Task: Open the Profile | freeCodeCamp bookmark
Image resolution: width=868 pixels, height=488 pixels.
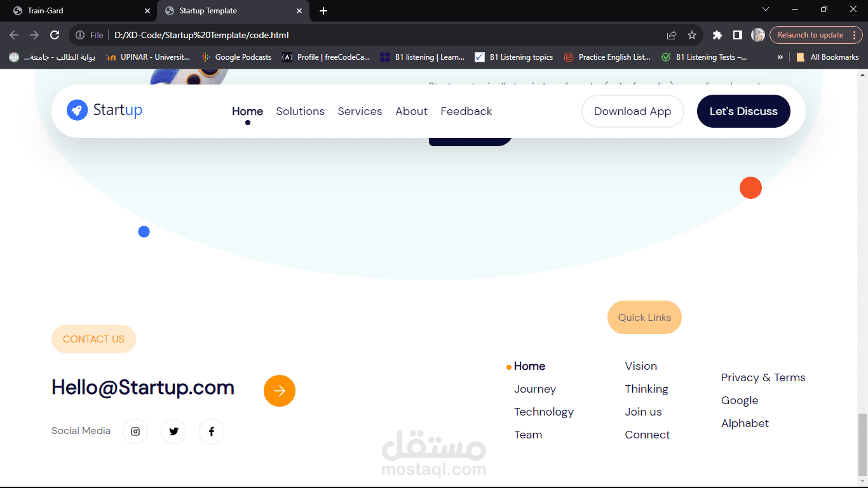Action: click(x=326, y=57)
